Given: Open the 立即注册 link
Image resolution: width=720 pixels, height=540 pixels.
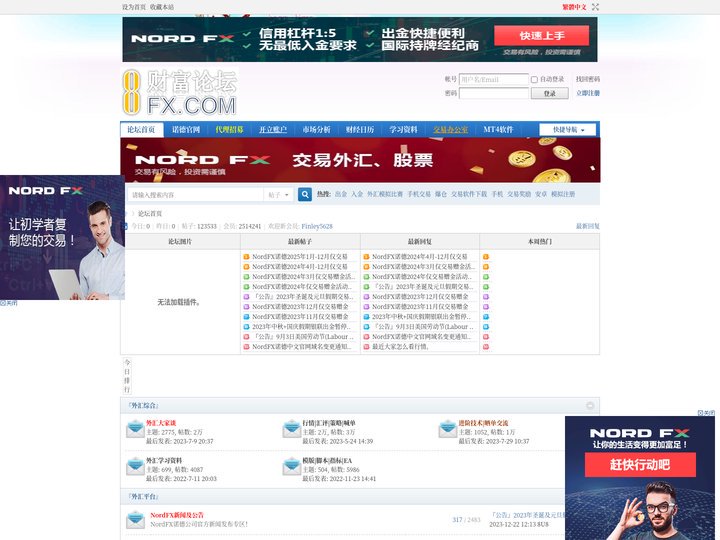Looking at the screenshot, I should (x=588, y=93).
